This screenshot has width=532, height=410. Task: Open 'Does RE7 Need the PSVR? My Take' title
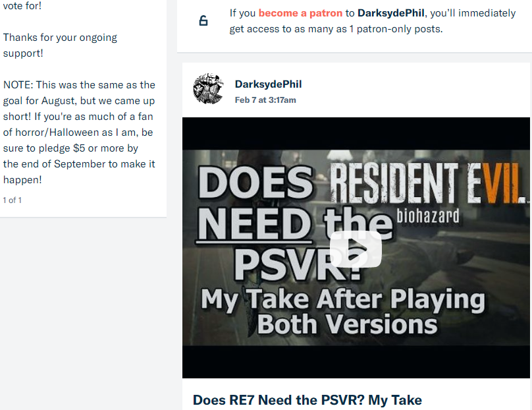tap(307, 400)
